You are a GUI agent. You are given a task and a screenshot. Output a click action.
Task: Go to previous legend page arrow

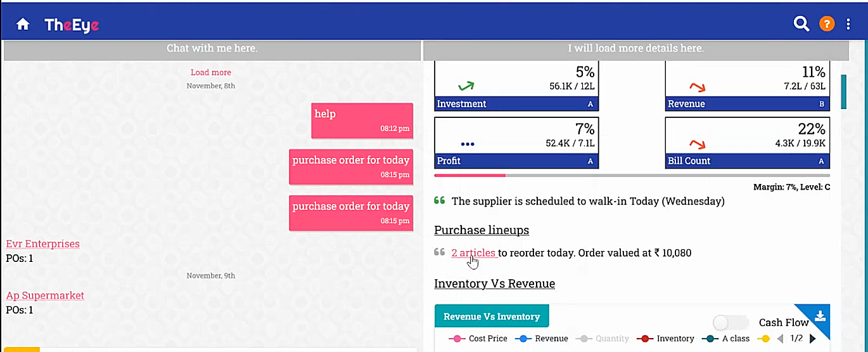pyautogui.click(x=780, y=339)
